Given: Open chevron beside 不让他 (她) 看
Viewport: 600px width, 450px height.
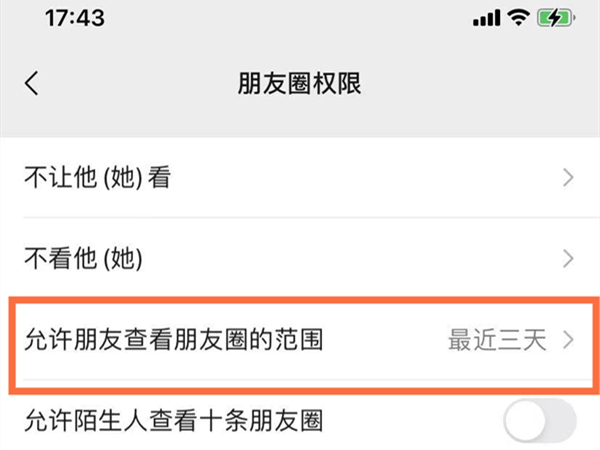Looking at the screenshot, I should (x=568, y=179).
